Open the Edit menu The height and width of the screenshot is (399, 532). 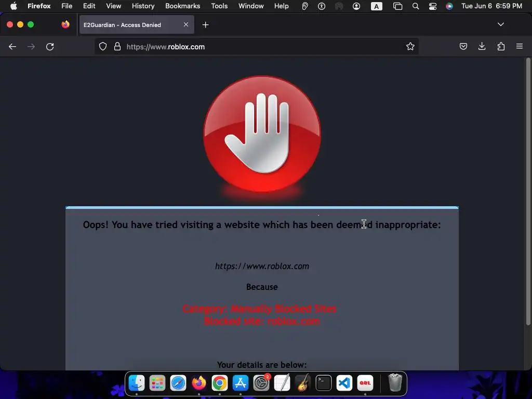pos(89,6)
